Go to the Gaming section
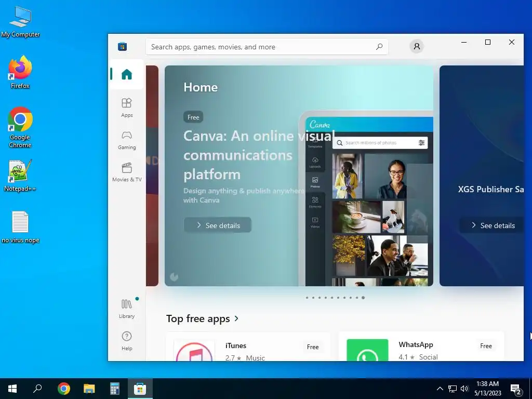532x399 pixels. (127, 140)
